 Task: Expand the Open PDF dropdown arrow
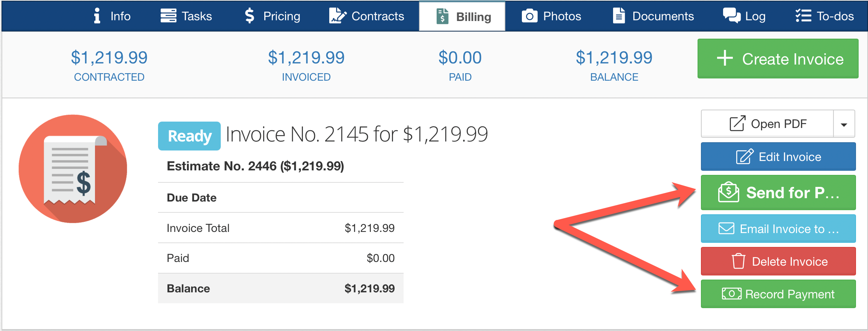coord(844,124)
